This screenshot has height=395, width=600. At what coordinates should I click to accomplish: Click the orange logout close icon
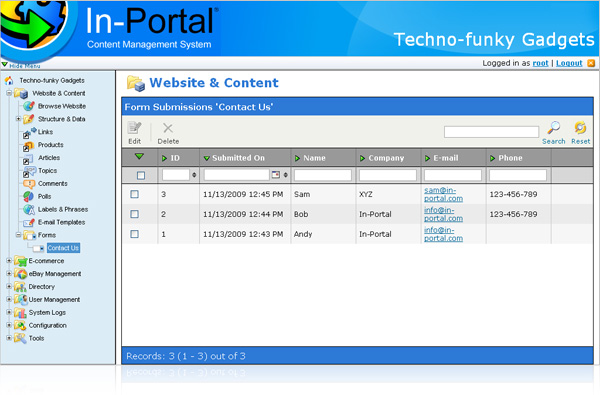pos(591,63)
